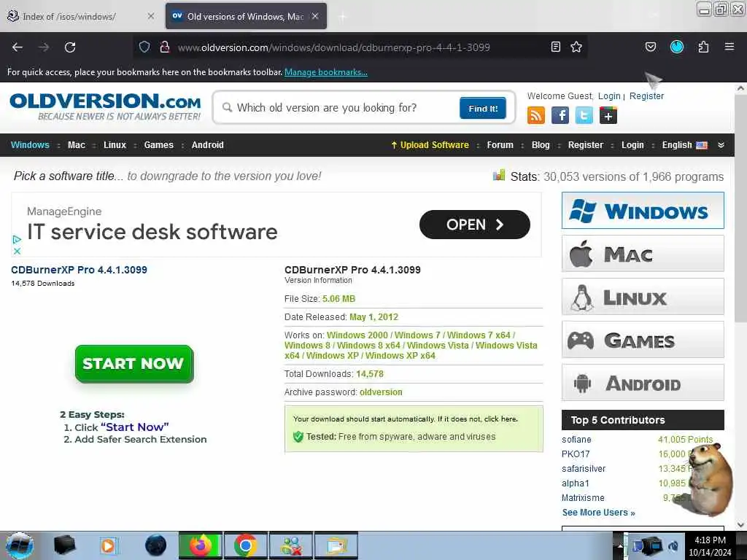Open English language selector
This screenshot has width=747, height=560.
[684, 145]
